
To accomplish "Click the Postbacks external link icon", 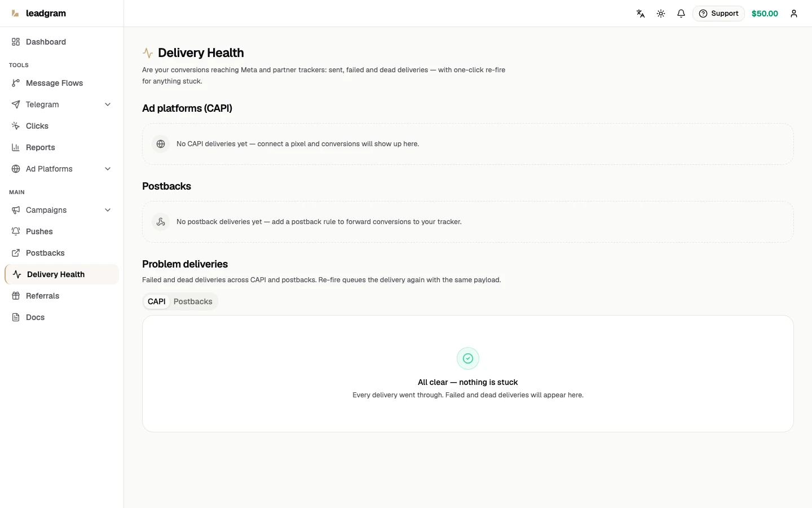I will coord(16,253).
